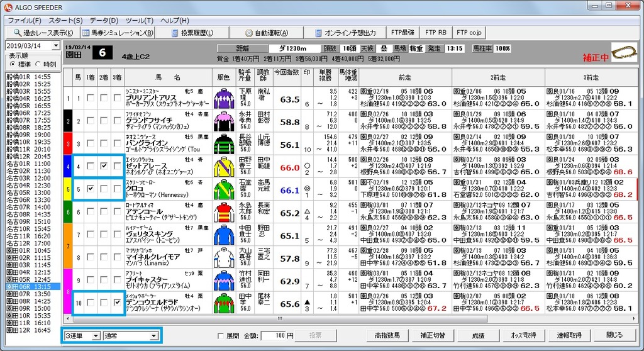Viewport: 644px width, 351px height.
Task: Open the スタート(S) menu
Action: pos(65,21)
